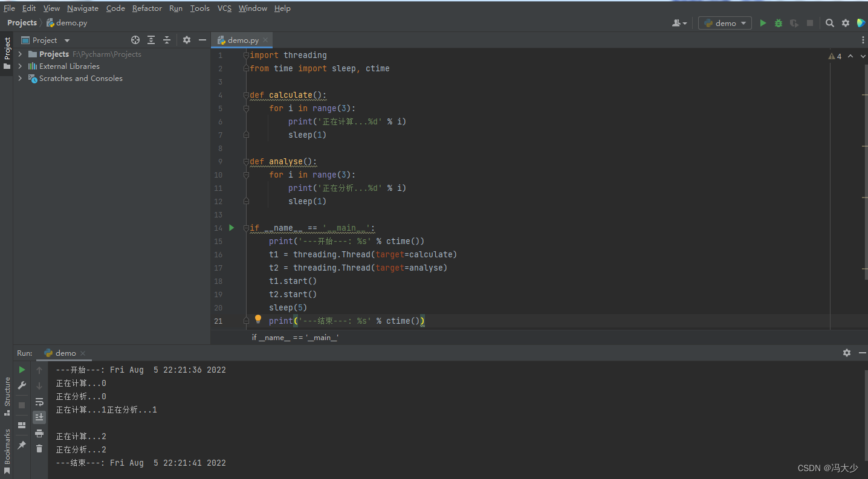This screenshot has height=479, width=868.
Task: Click Projects in the navigation breadcrumb
Action: pyautogui.click(x=22, y=22)
